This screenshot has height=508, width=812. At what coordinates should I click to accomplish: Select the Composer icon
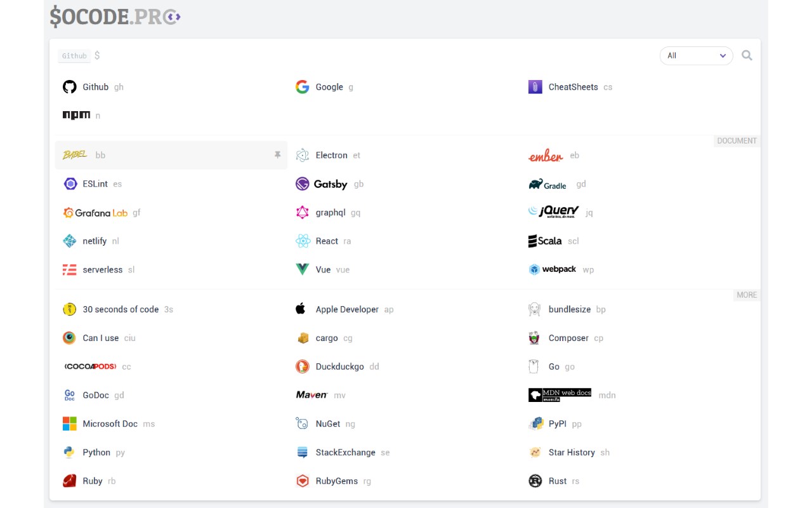point(534,338)
